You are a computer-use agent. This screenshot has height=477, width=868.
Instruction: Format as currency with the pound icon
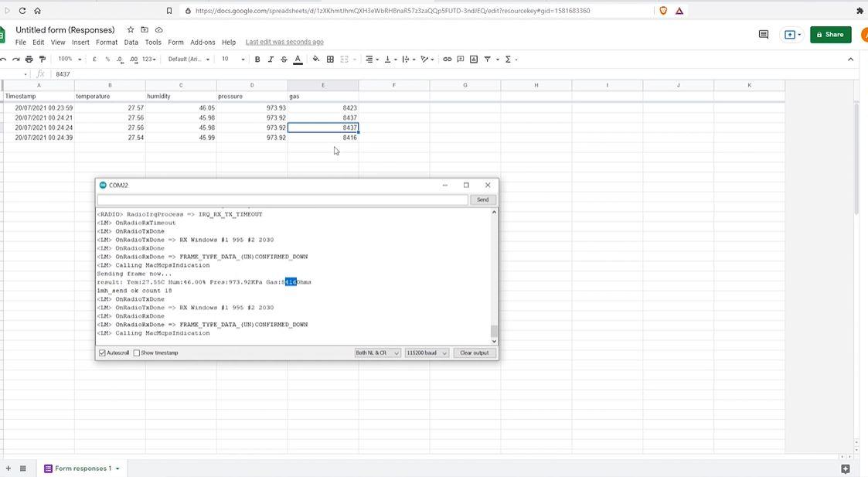coord(94,60)
